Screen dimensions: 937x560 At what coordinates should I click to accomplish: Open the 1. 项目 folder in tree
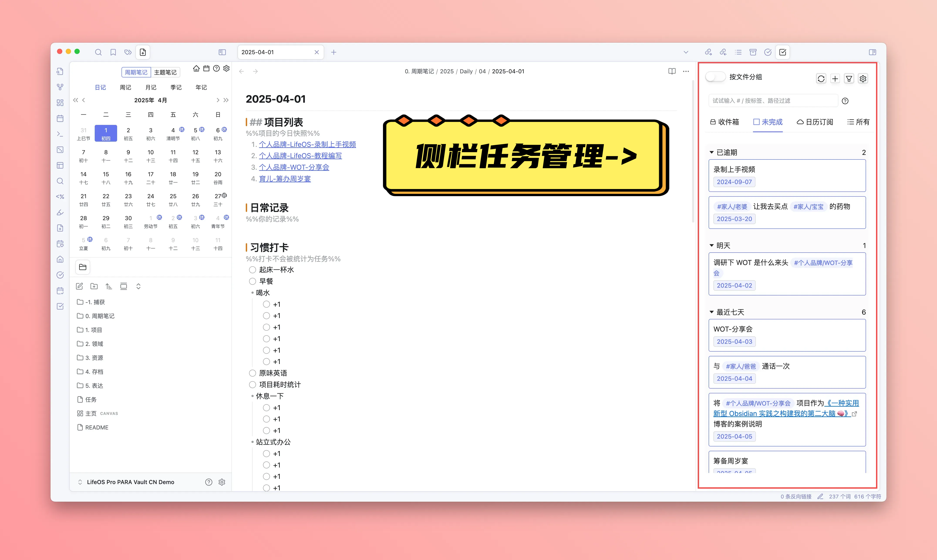pyautogui.click(x=93, y=330)
